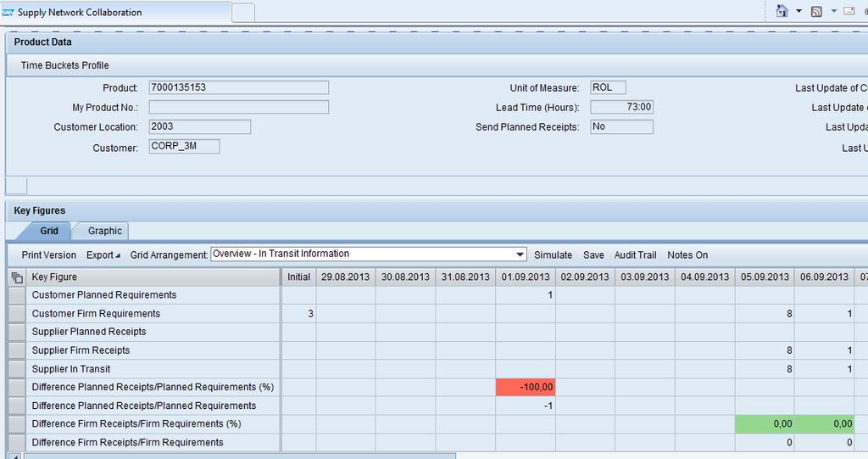Open the Audit Trail
868x459 pixels.
[635, 255]
